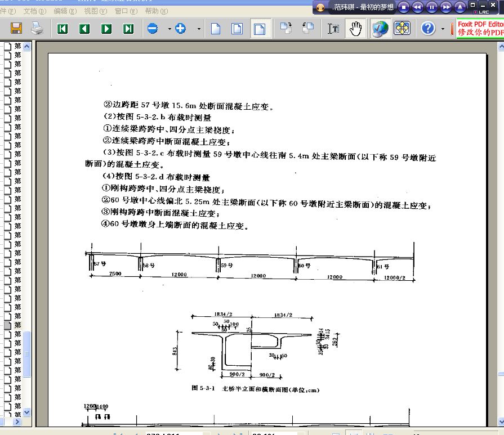Restore the music player mini window
The image size is (504, 435).
coord(472,5)
